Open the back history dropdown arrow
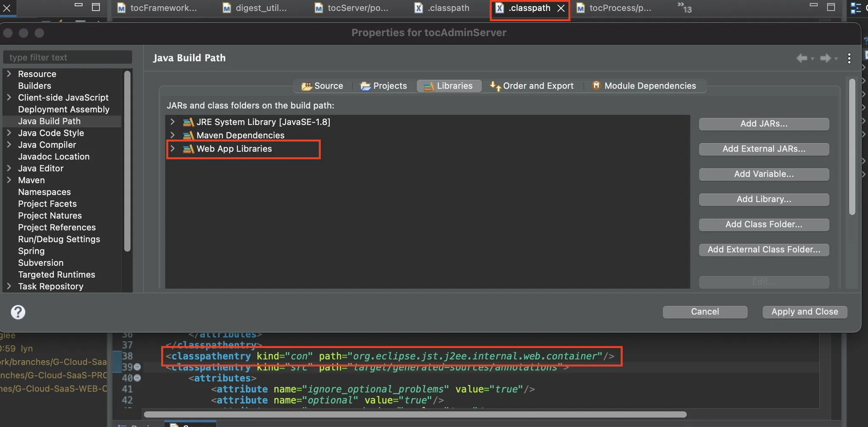The image size is (868, 427). pos(812,59)
